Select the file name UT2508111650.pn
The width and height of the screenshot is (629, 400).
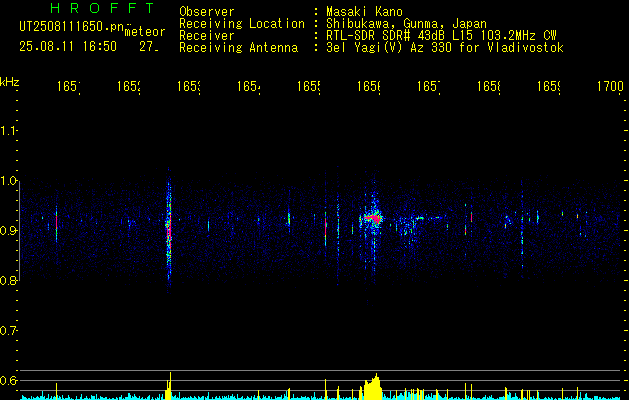71,27
